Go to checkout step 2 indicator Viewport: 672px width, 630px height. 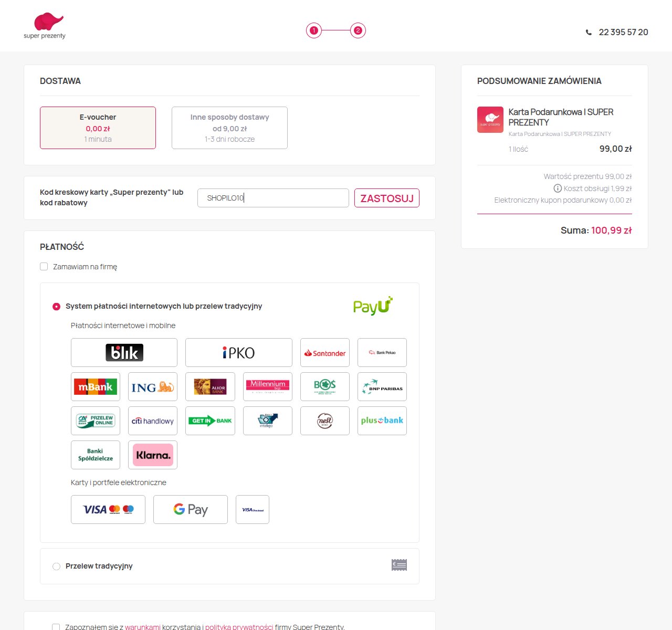pyautogui.click(x=358, y=30)
